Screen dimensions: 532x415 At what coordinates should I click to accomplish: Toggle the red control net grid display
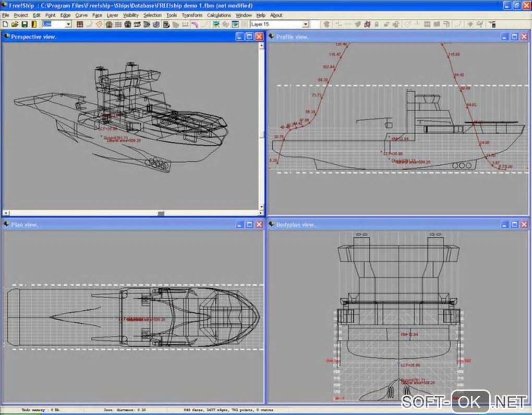tap(80, 24)
